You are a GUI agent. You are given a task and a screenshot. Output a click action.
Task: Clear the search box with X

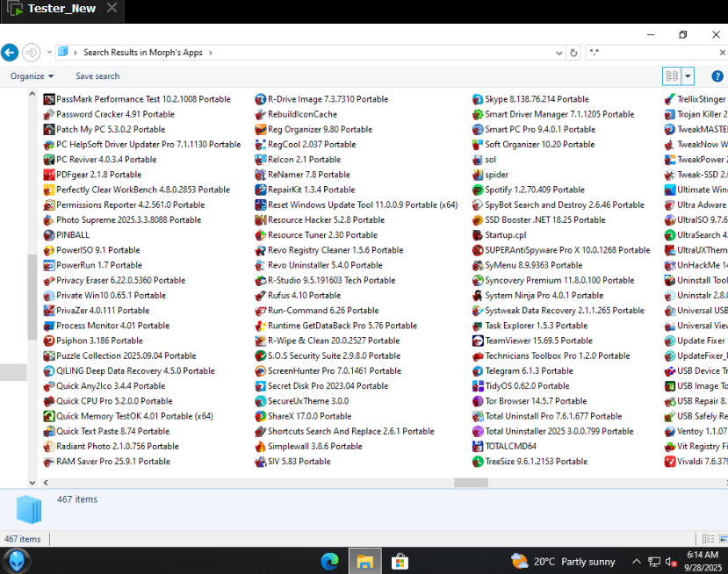723,53
